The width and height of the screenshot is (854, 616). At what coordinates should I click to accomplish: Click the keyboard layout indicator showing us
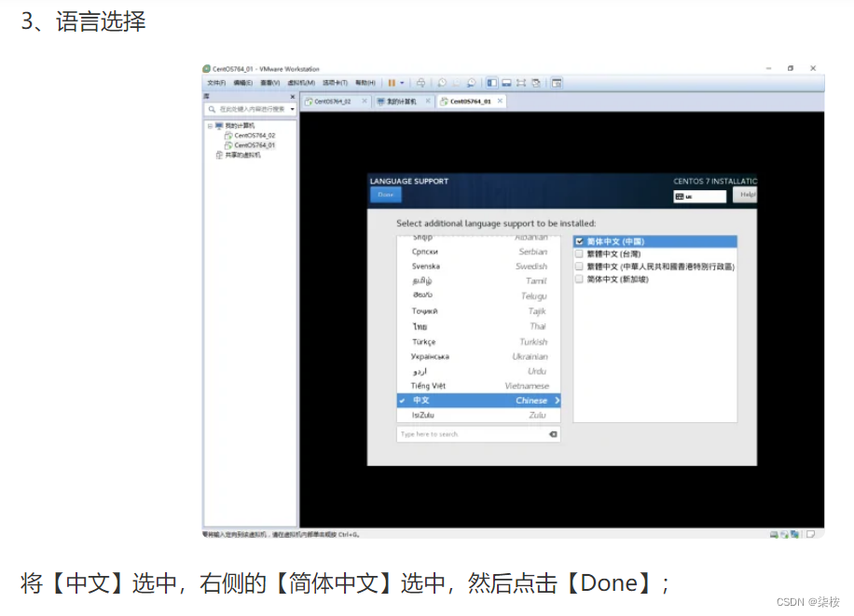coord(697,196)
